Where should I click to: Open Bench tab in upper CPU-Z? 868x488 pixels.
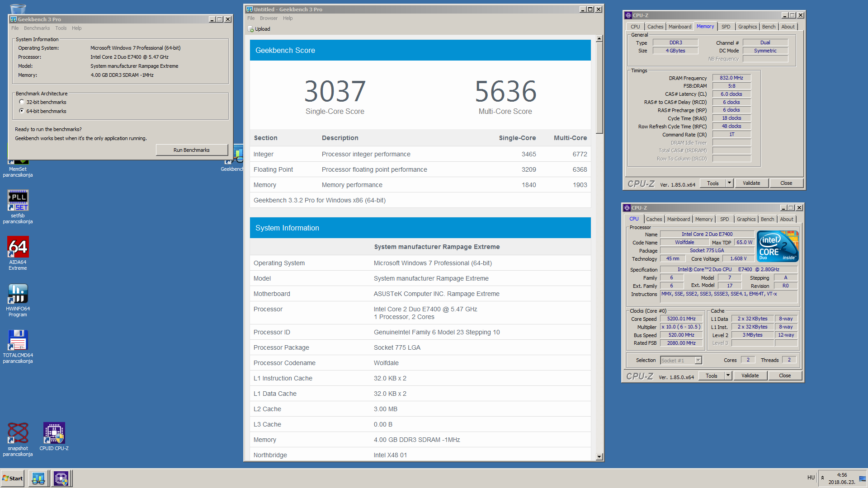pyautogui.click(x=769, y=27)
